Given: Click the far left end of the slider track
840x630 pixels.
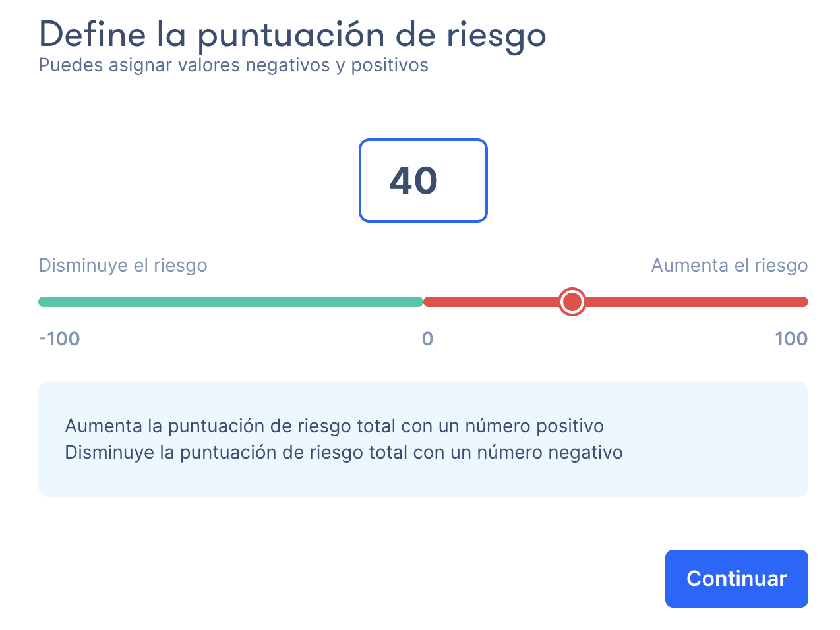Looking at the screenshot, I should click(x=41, y=301).
